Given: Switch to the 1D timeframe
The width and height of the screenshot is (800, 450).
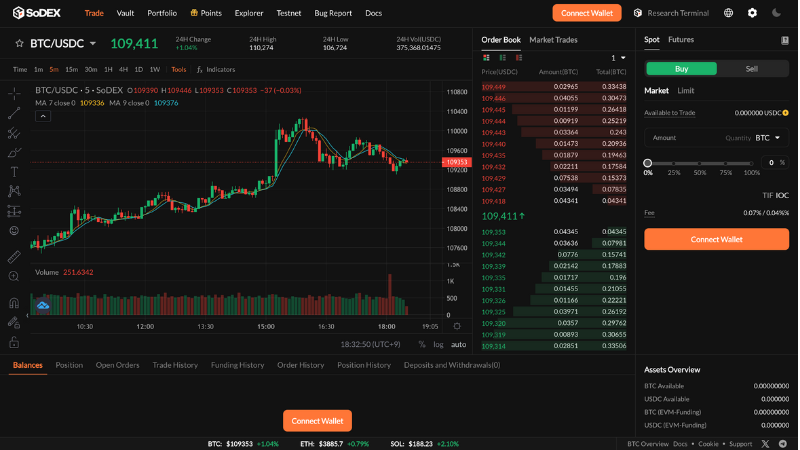Looking at the screenshot, I should [138, 69].
